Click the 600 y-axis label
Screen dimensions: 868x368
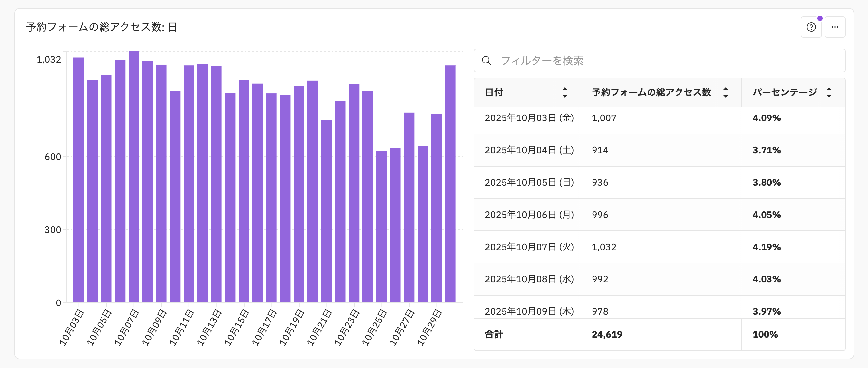(53, 157)
